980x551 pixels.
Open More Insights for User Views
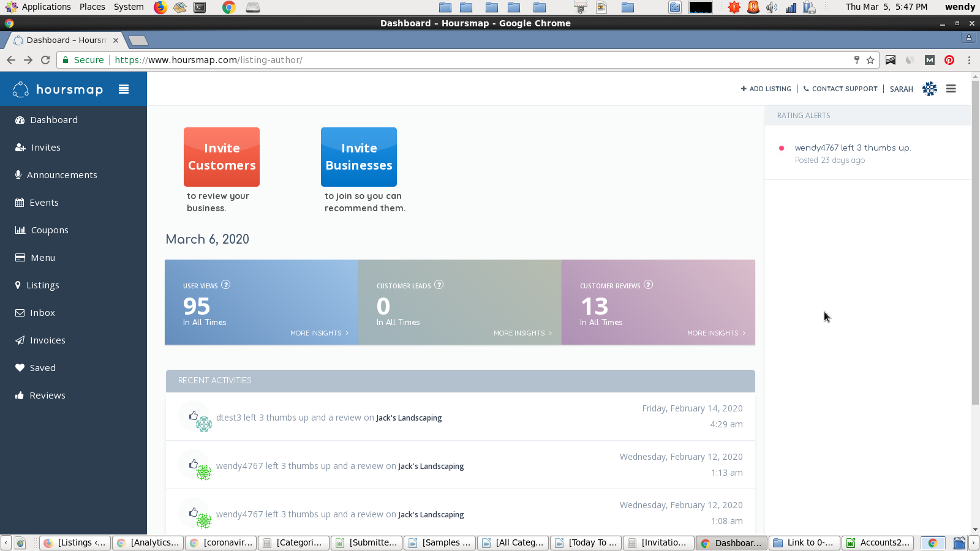[x=319, y=333]
